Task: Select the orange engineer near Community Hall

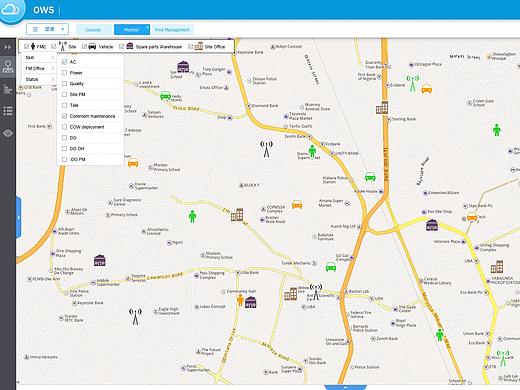Action: (240, 300)
